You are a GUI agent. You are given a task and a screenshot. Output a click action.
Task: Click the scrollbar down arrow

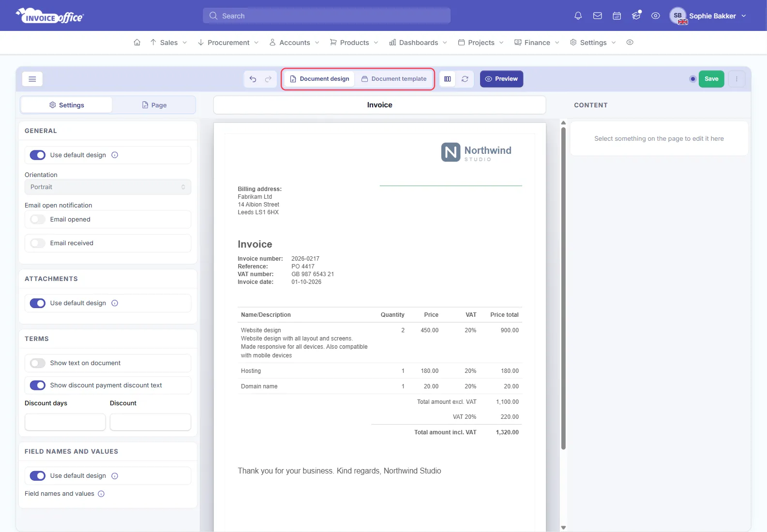coord(563,528)
